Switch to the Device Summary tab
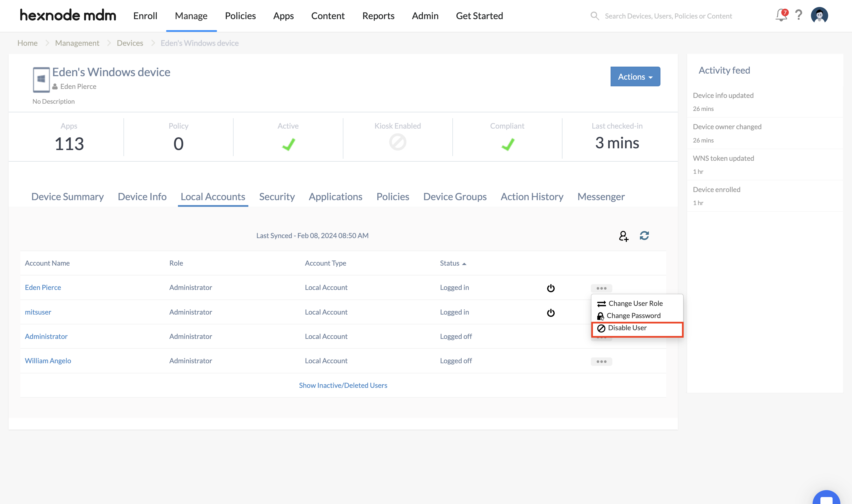This screenshot has width=852, height=504. pos(68,197)
